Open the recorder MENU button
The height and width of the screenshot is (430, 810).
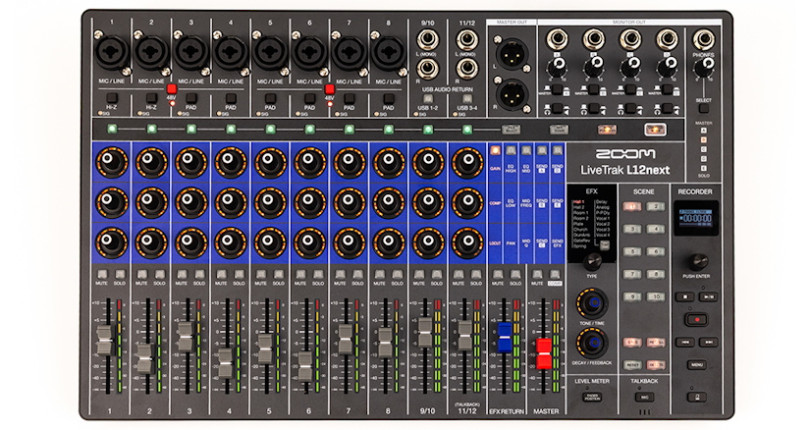[x=696, y=365]
